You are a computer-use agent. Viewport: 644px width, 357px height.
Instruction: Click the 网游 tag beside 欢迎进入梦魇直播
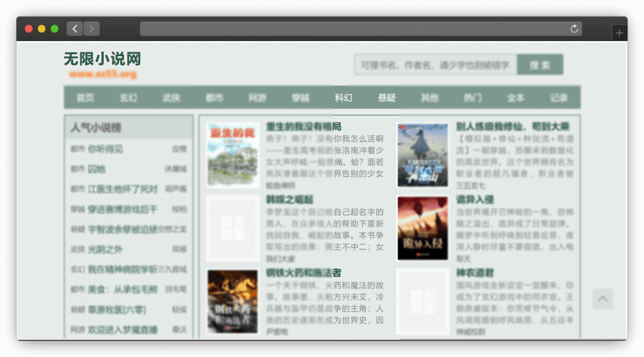(77, 329)
